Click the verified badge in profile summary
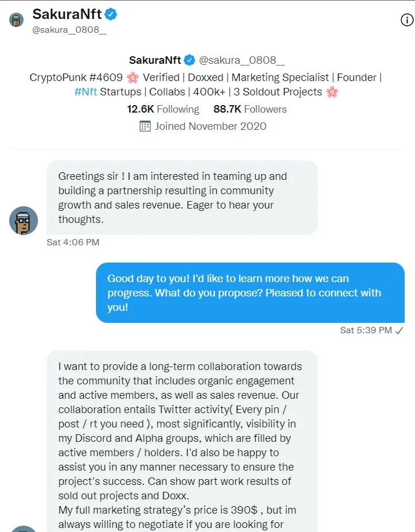The image size is (415, 532). (x=189, y=60)
